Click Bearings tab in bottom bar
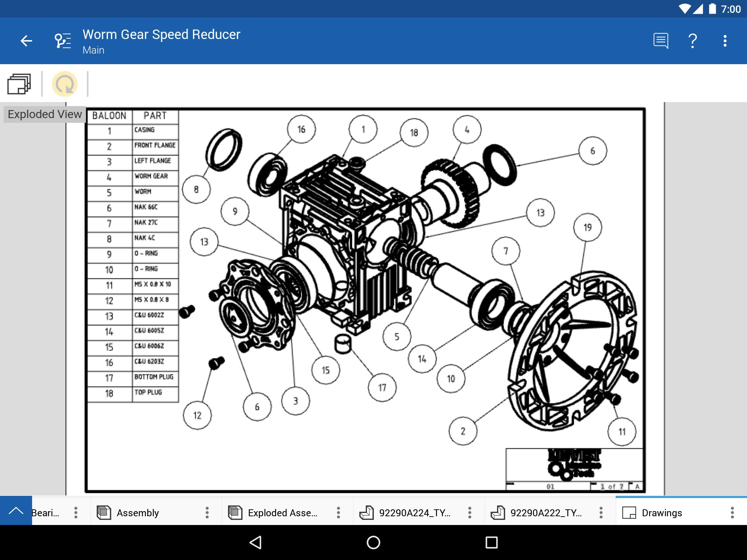The width and height of the screenshot is (747, 560). coord(45,512)
